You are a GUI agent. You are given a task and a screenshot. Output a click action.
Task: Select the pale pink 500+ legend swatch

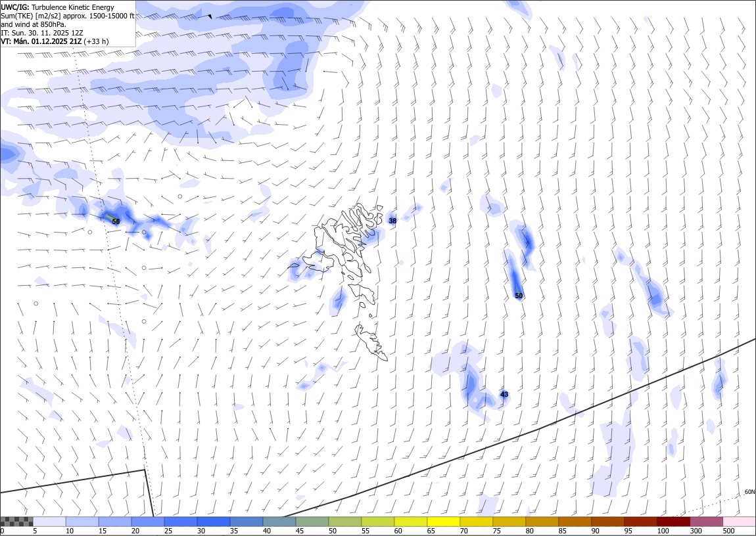click(739, 522)
